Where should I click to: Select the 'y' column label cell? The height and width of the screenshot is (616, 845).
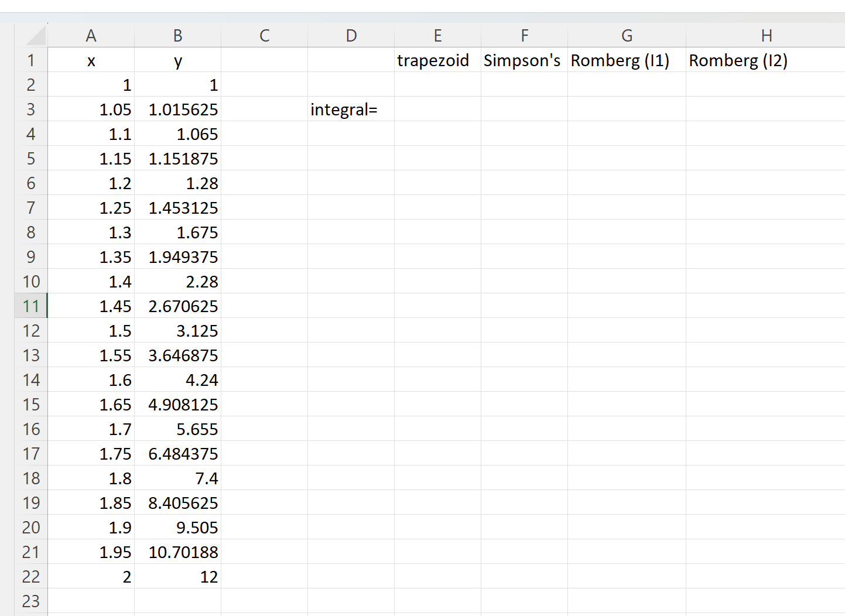pyautogui.click(x=177, y=60)
